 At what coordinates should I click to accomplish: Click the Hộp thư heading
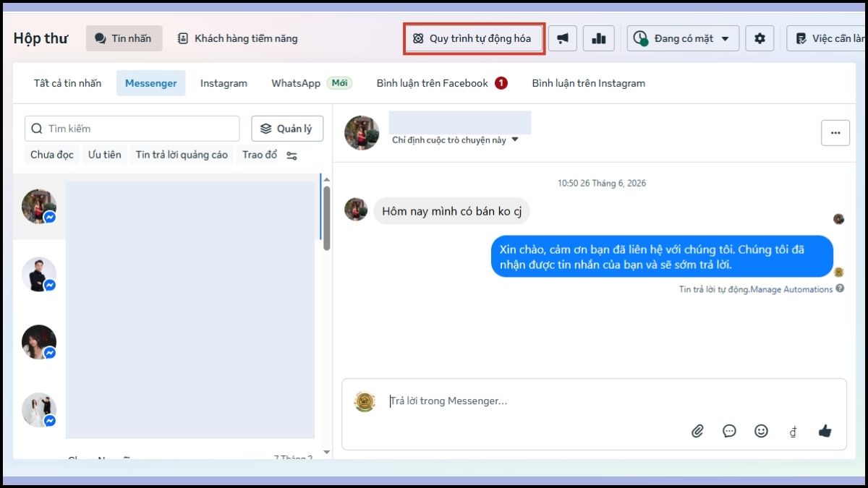41,38
